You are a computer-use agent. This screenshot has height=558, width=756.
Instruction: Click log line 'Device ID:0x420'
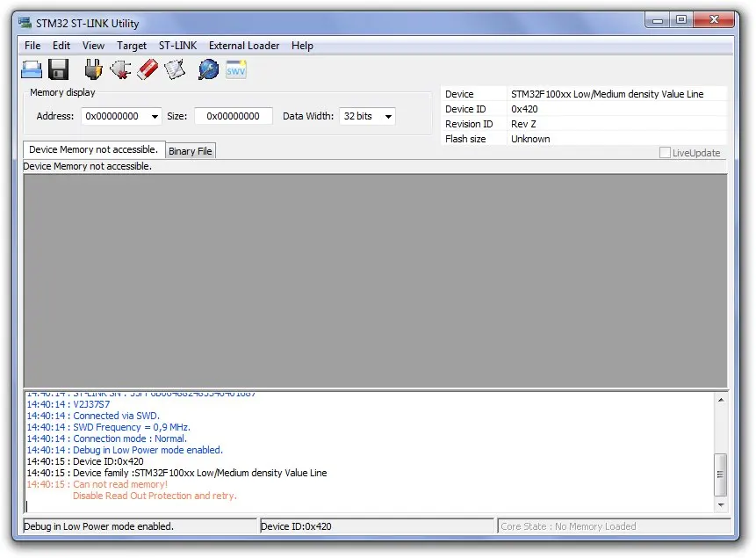point(85,461)
